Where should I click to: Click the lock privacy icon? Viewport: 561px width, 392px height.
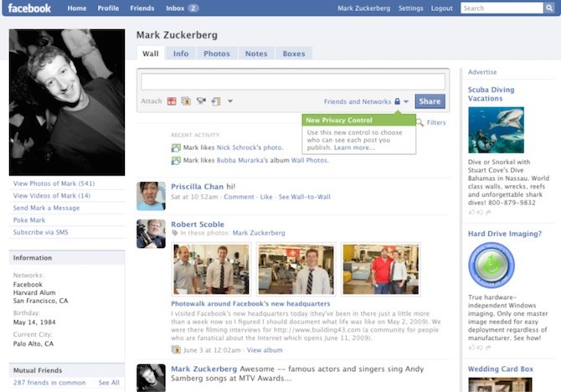point(397,101)
